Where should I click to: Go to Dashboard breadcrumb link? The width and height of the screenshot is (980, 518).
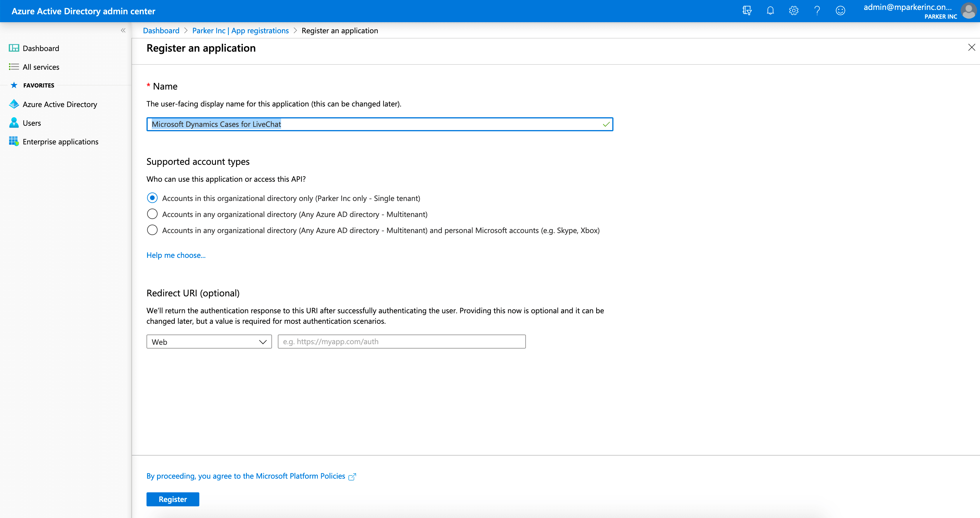pos(161,30)
